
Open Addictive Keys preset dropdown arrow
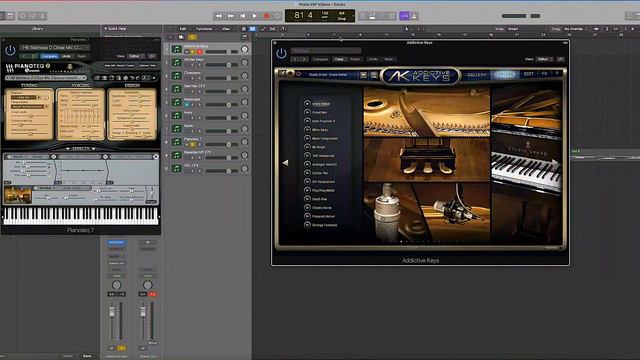[x=363, y=75]
